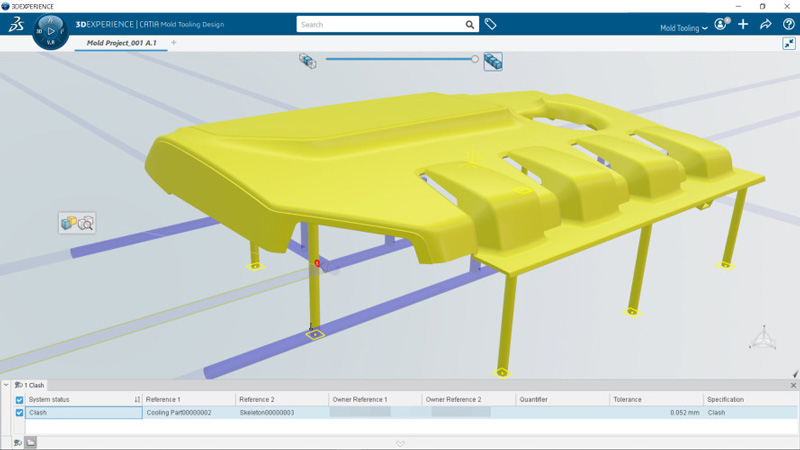Open the 3DS Dassault logo menu
Viewport: 800px width, 450px height.
tap(16, 24)
